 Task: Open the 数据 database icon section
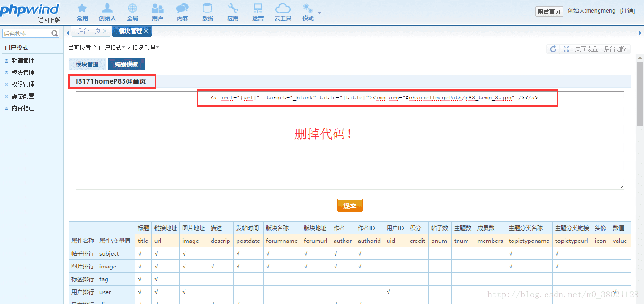tap(207, 12)
